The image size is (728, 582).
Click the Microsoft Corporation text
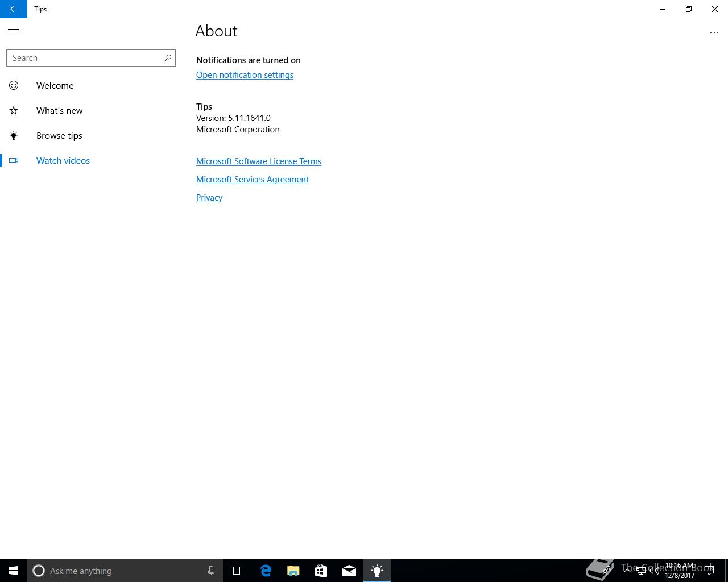click(238, 130)
